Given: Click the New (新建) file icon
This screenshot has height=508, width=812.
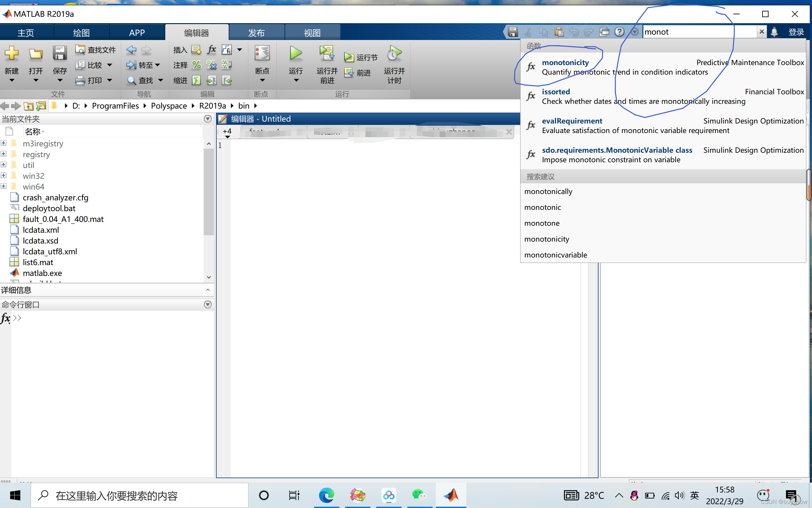Looking at the screenshot, I should click(x=12, y=54).
